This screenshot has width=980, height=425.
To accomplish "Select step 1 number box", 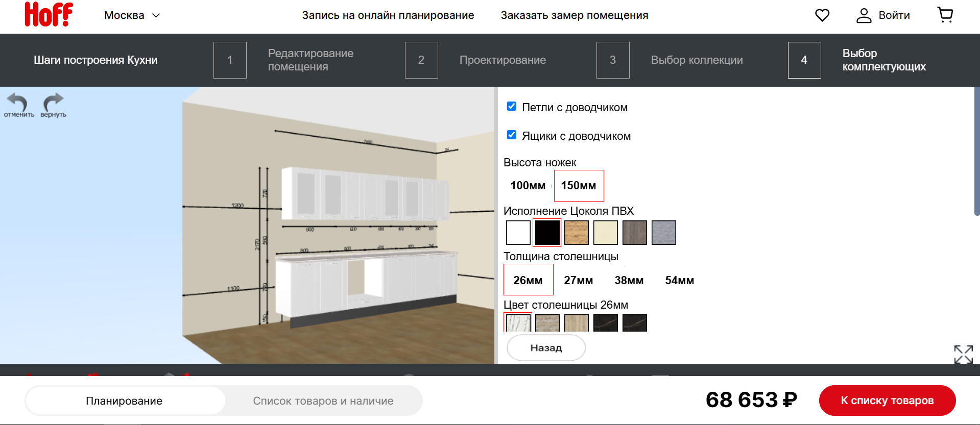I will pyautogui.click(x=230, y=60).
